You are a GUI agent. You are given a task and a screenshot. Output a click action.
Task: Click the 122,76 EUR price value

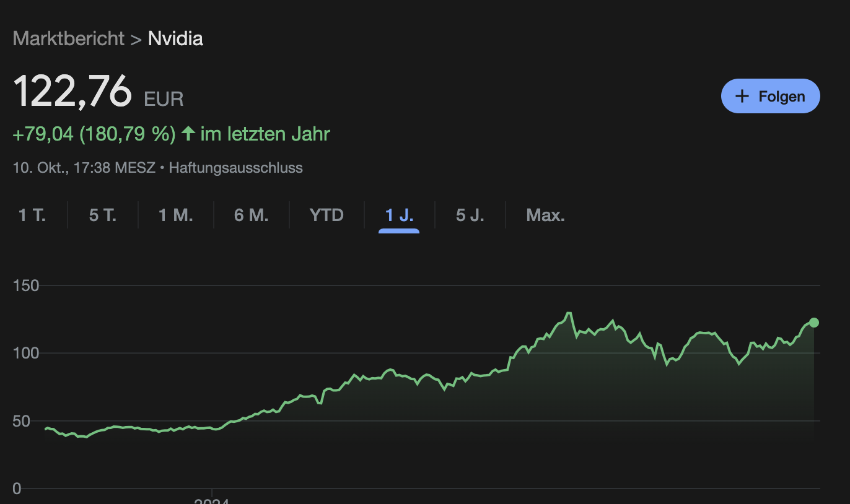click(99, 92)
